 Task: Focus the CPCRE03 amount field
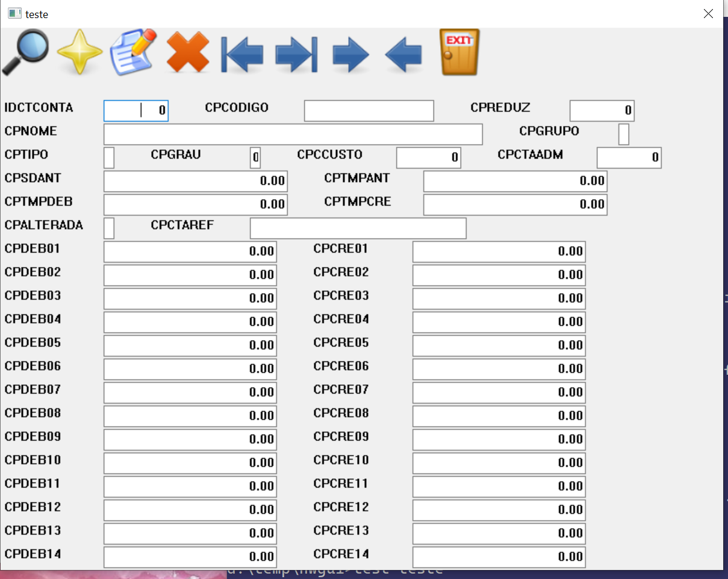pos(499,299)
